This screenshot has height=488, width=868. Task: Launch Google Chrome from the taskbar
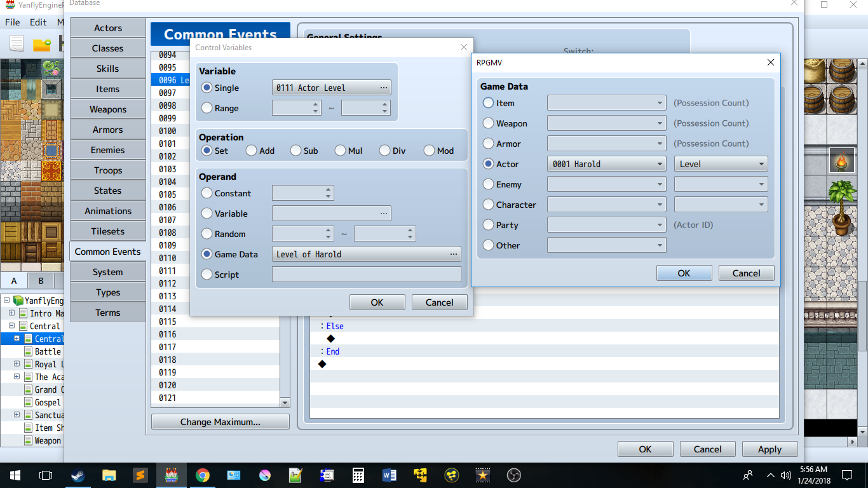(202, 475)
